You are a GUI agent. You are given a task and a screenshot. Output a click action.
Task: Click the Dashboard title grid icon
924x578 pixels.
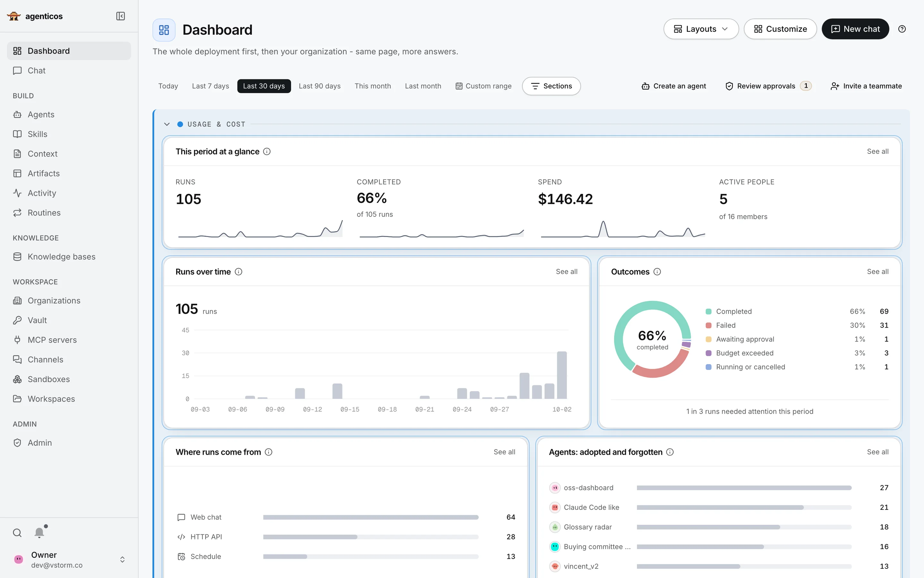164,30
